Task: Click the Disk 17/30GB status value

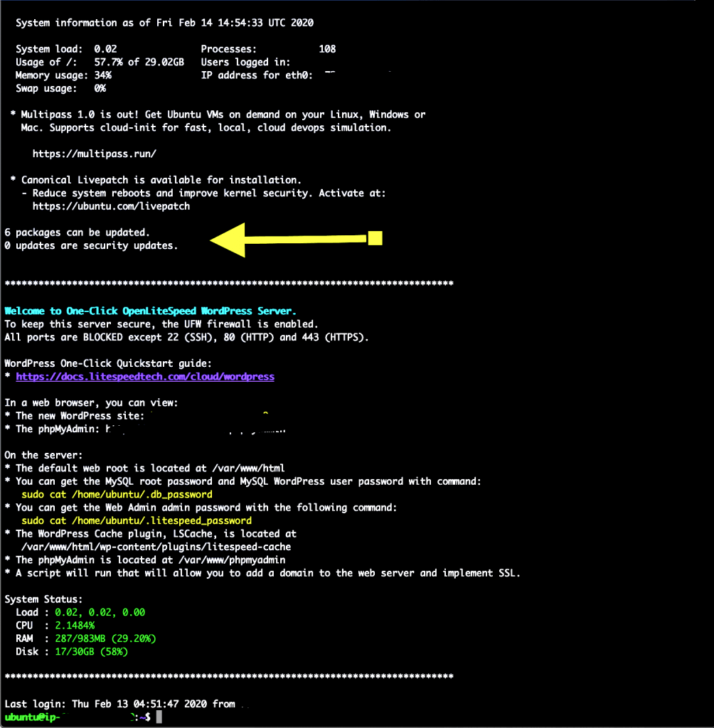Action: pyautogui.click(x=91, y=652)
